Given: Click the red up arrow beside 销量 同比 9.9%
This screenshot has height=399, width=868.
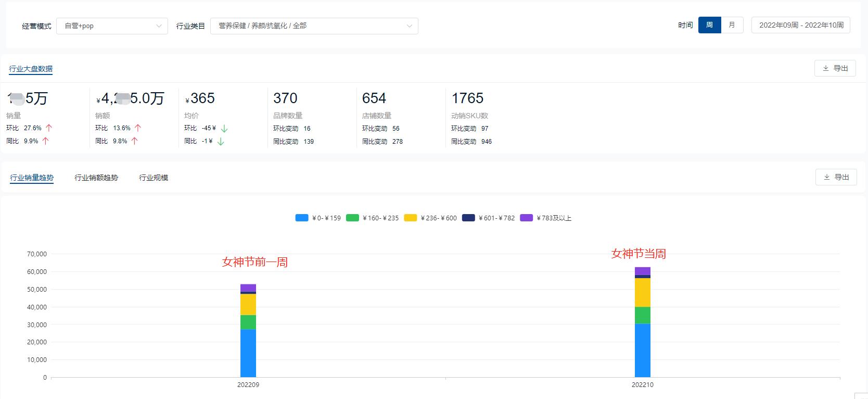Looking at the screenshot, I should pyautogui.click(x=45, y=141).
